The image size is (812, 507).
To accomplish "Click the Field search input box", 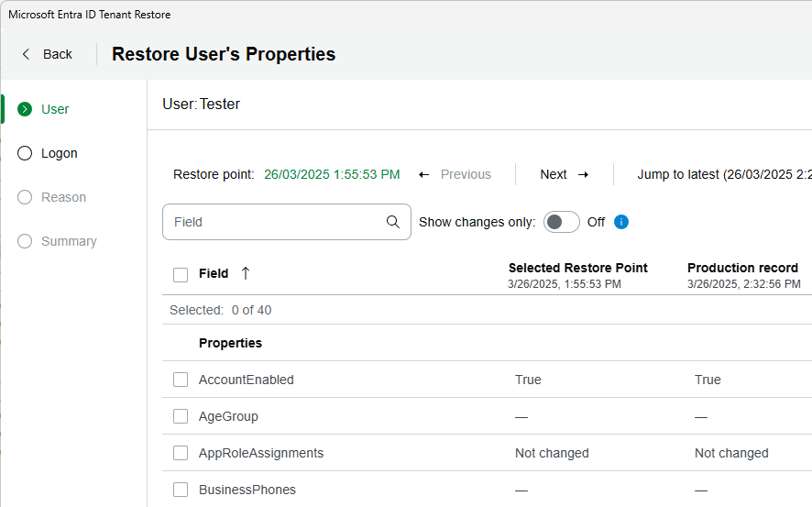I will pos(286,222).
